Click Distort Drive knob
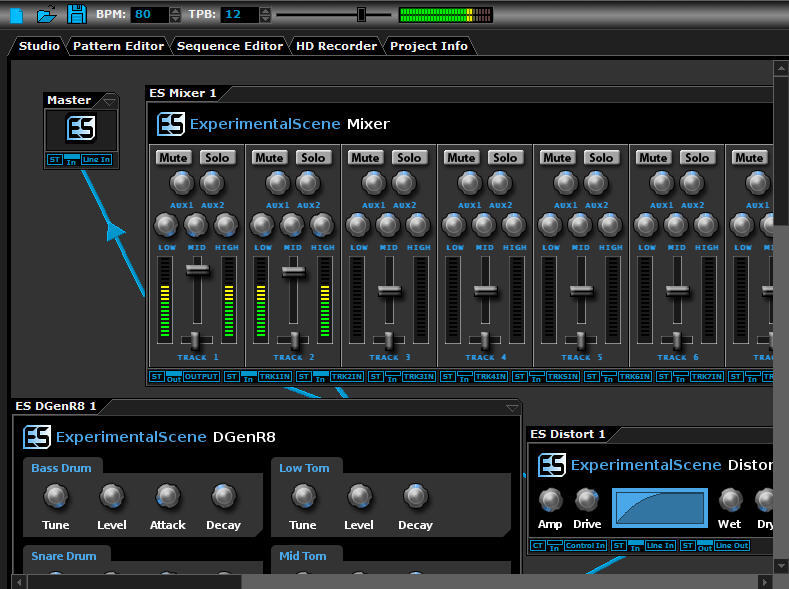Screen dimensions: 789x589 (x=587, y=500)
